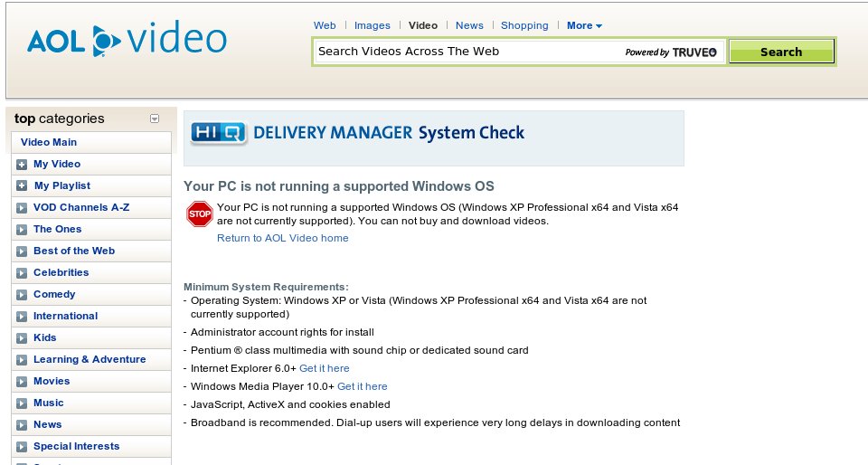Click arrow icon beside International
Viewport: 868px width, 465px height.
click(22, 316)
